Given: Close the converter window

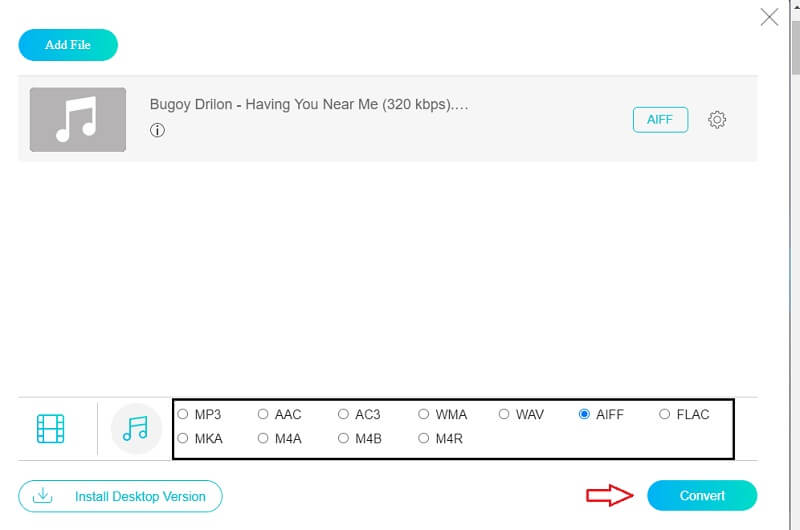Looking at the screenshot, I should click(x=769, y=17).
